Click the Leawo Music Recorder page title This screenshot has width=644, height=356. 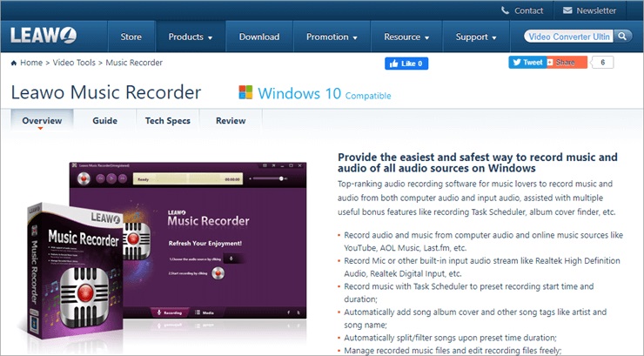click(x=106, y=92)
